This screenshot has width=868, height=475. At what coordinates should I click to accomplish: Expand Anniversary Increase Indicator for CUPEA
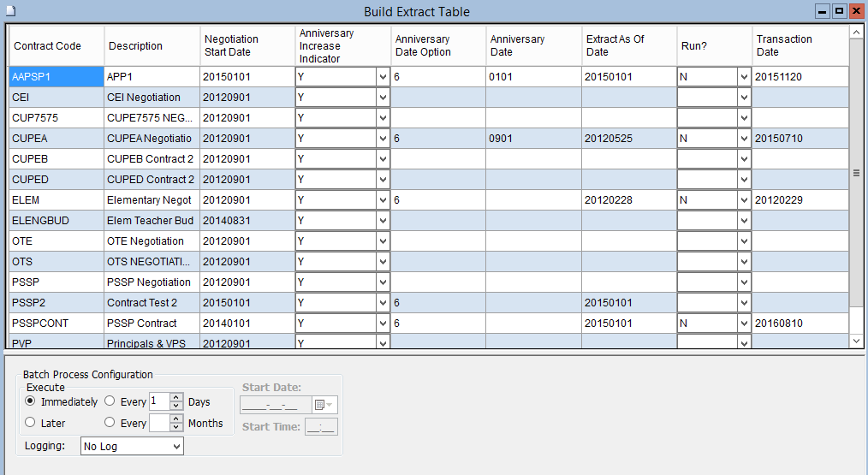point(382,139)
